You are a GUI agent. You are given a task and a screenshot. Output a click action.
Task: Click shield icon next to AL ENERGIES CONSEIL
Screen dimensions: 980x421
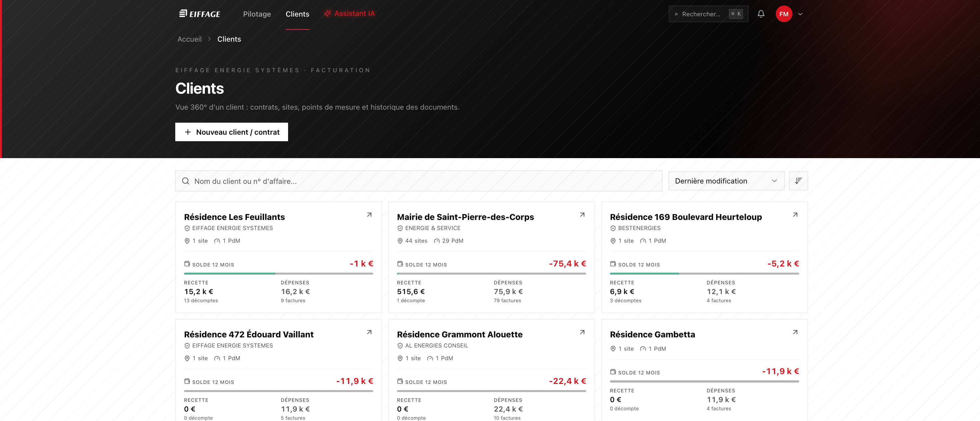pos(400,346)
